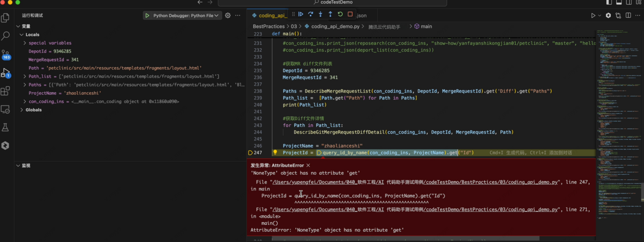Open launch.json via the gear icon

[228, 16]
